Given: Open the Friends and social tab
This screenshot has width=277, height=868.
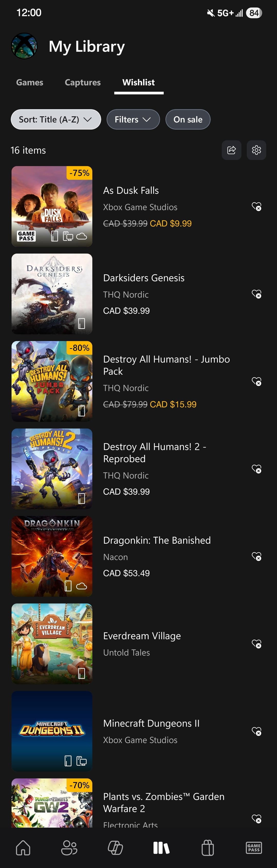Looking at the screenshot, I should point(69,847).
